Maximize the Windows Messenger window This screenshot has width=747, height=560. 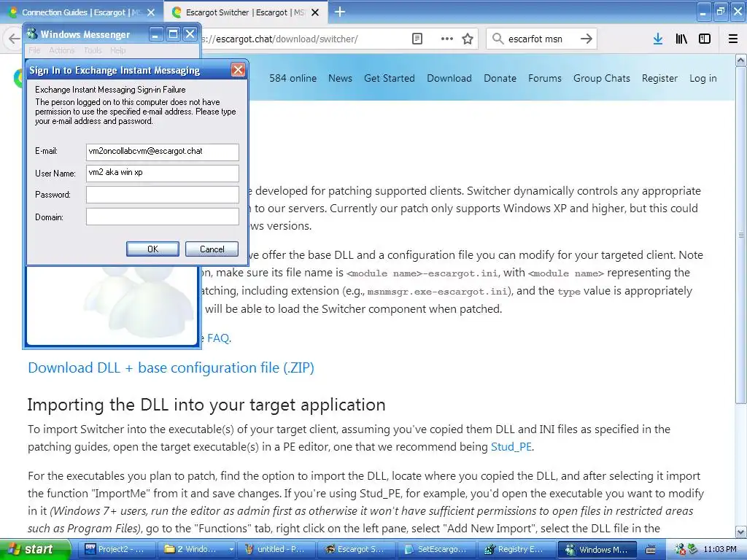point(173,34)
